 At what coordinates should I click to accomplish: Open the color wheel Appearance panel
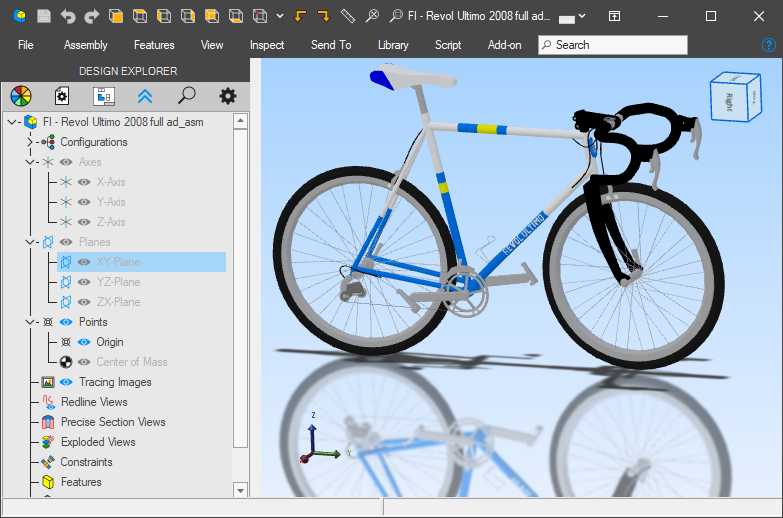pyautogui.click(x=21, y=96)
